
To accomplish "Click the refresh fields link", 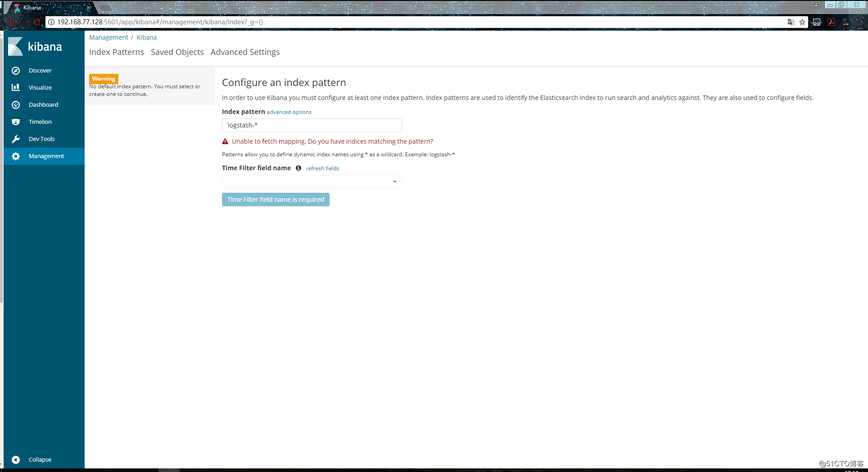I will (322, 168).
